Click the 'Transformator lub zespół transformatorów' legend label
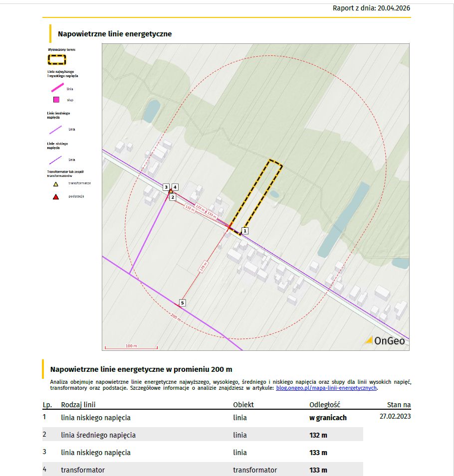The height and width of the screenshot is (476, 454). point(65,173)
